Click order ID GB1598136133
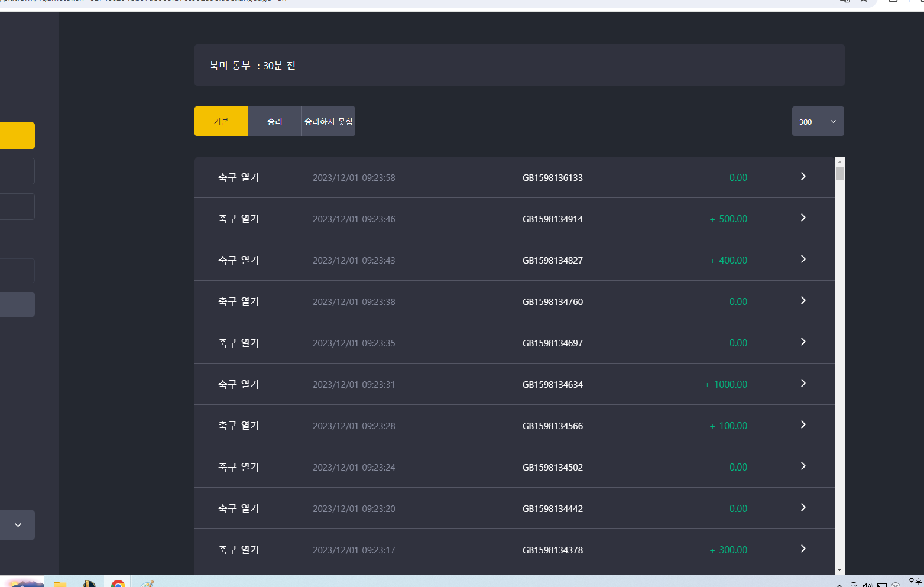Image resolution: width=924 pixels, height=587 pixels. click(x=553, y=177)
